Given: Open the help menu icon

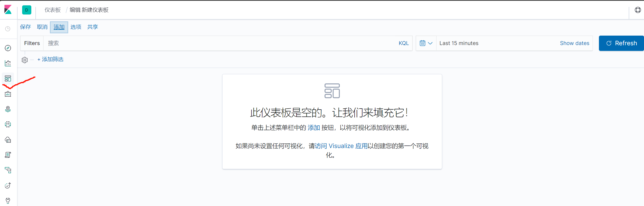Looking at the screenshot, I should [x=638, y=10].
